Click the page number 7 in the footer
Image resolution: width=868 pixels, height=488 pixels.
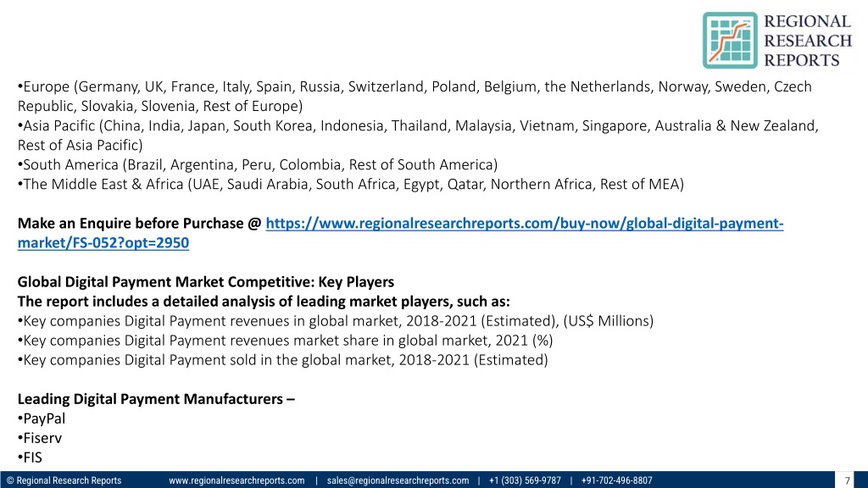(x=847, y=481)
